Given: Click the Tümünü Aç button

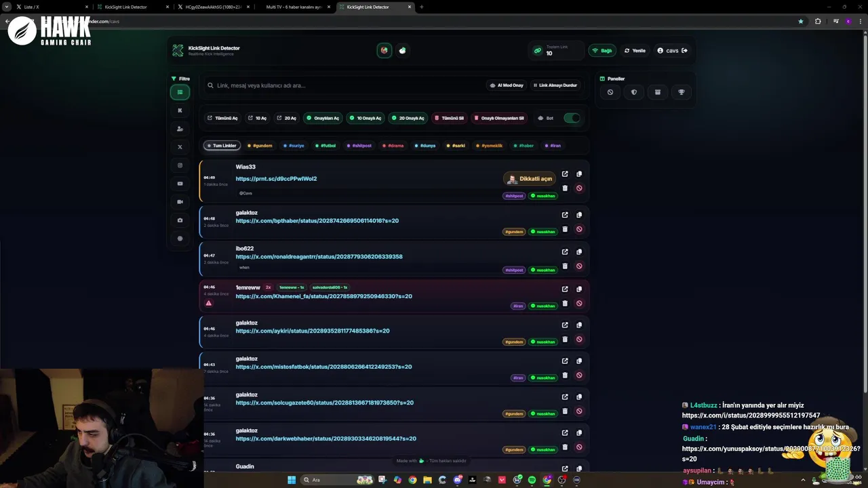Looking at the screenshot, I should 222,118.
